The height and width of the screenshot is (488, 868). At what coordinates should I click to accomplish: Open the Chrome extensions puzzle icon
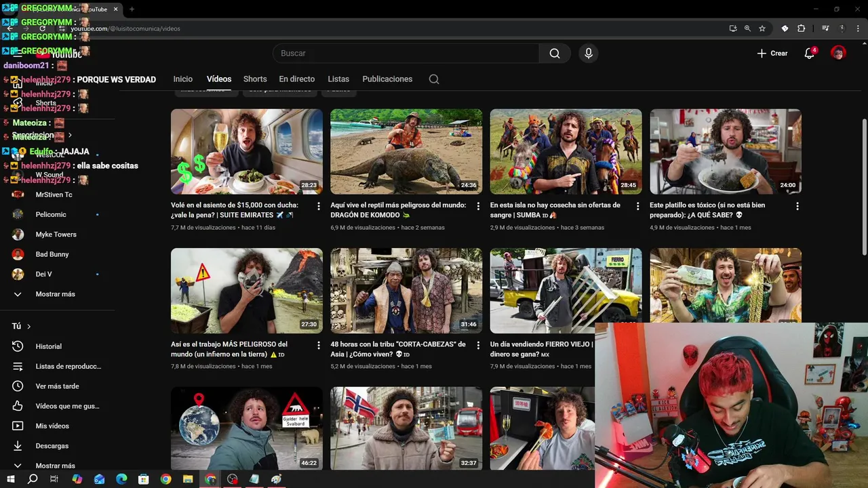[801, 28]
